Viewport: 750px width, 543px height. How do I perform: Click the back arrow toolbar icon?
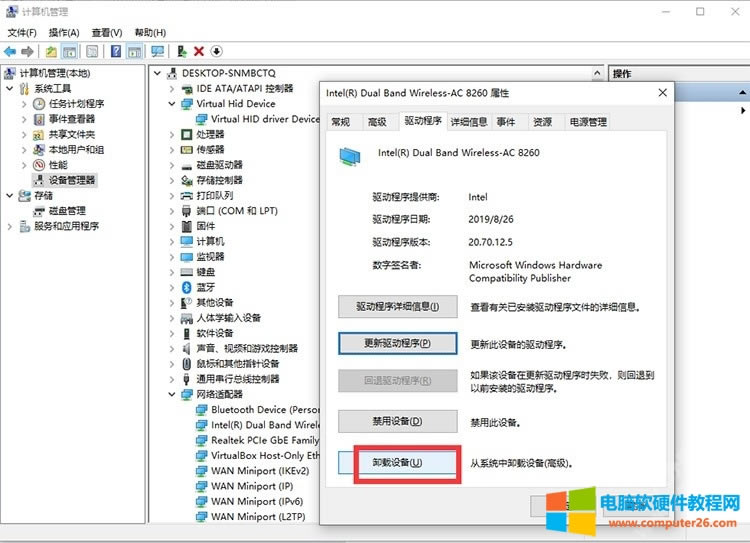pyautogui.click(x=10, y=51)
